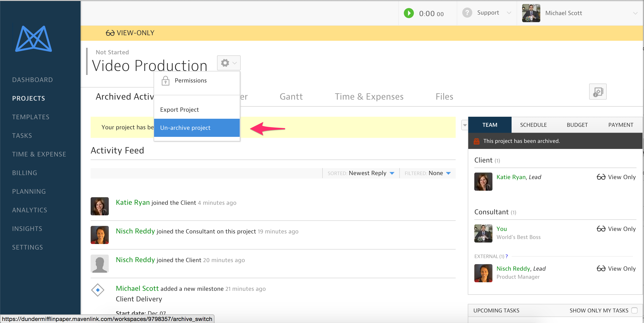Click the project details icon beside tabs
The height and width of the screenshot is (323, 644).
(x=598, y=92)
